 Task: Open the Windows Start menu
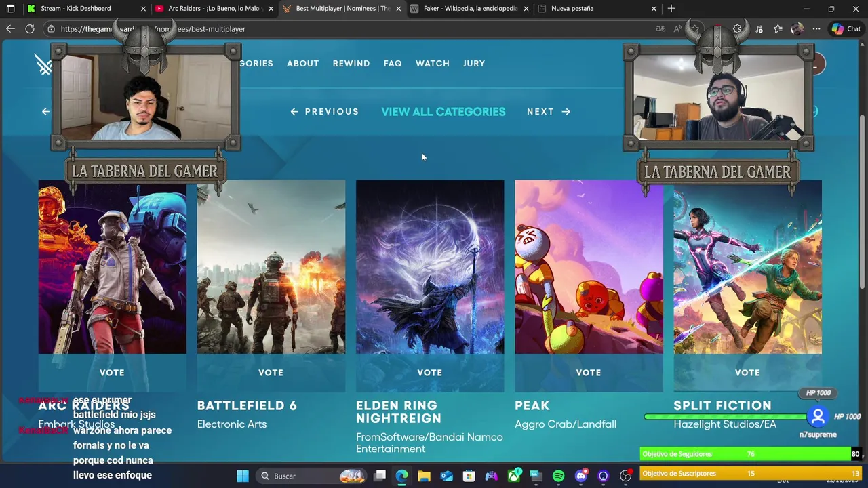[x=243, y=476]
